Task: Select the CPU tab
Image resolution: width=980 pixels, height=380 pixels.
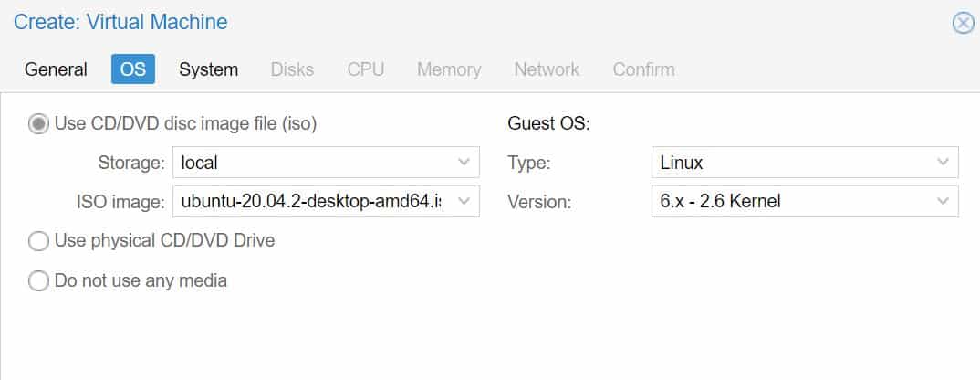Action: point(366,69)
